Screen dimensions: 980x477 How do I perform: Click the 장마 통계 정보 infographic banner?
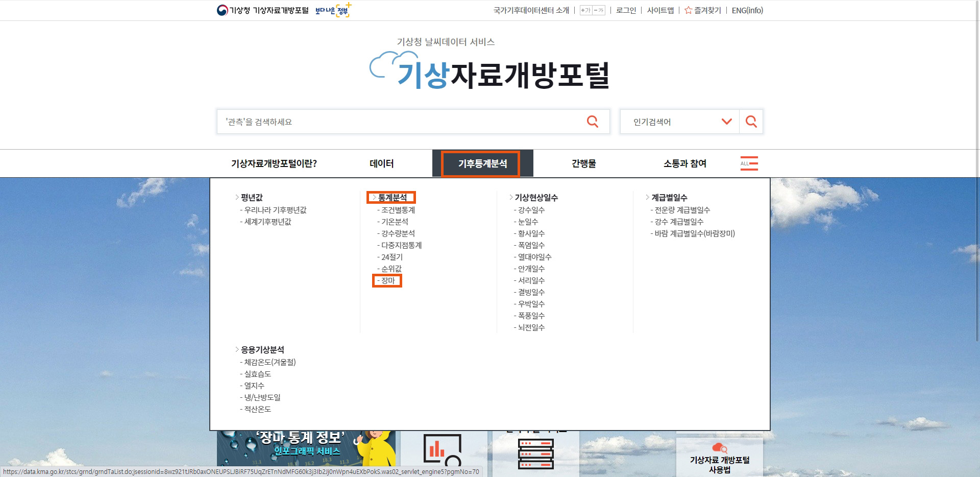pyautogui.click(x=306, y=448)
